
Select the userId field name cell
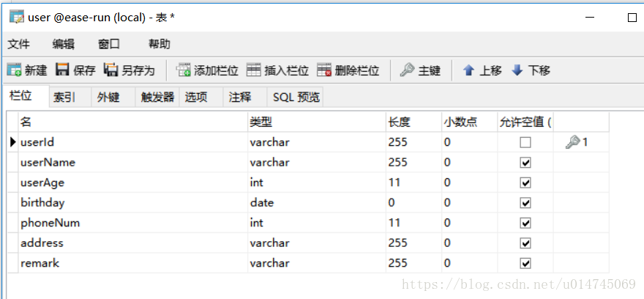pos(133,142)
